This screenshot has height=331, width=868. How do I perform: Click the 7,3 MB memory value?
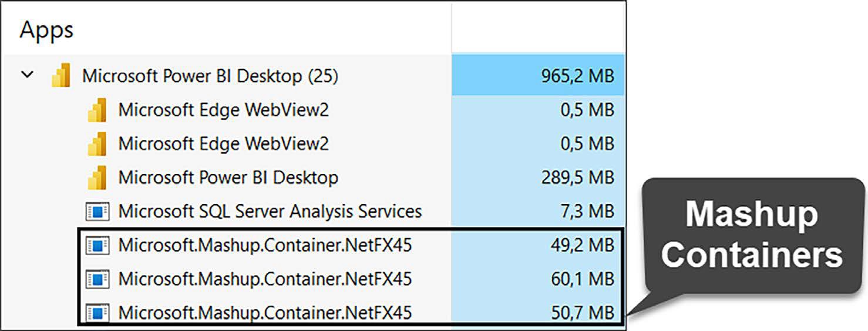point(588,211)
